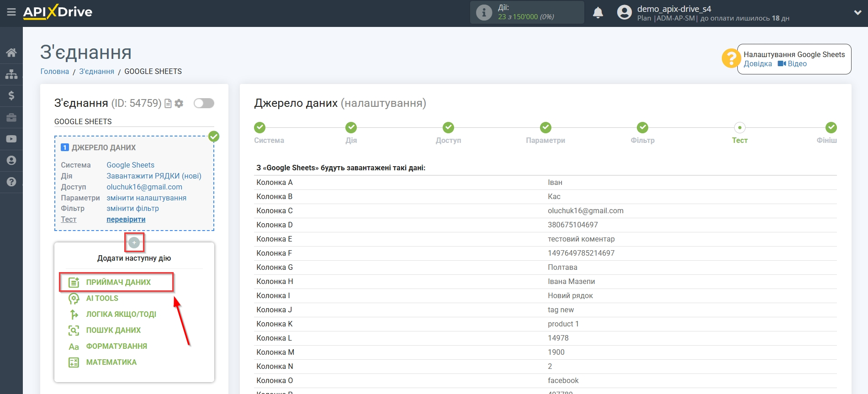The height and width of the screenshot is (394, 868).
Task: Click the value тестовий коментар
Action: (581, 239)
